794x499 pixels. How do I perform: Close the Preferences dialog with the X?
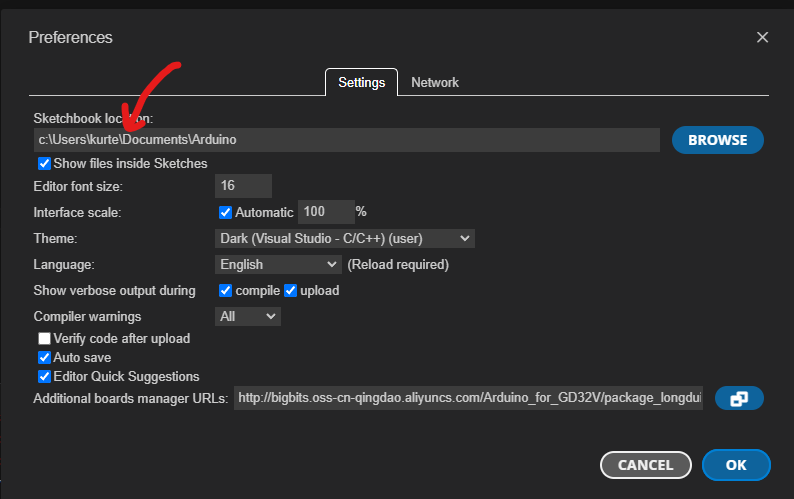762,38
